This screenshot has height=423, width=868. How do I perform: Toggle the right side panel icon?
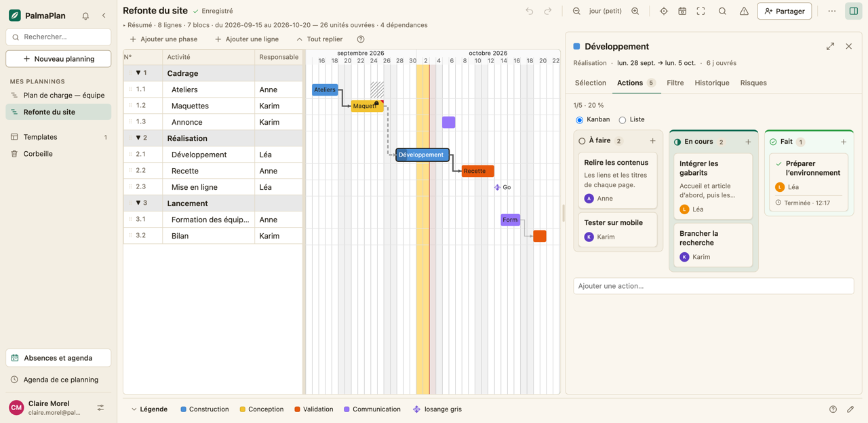pos(854,11)
